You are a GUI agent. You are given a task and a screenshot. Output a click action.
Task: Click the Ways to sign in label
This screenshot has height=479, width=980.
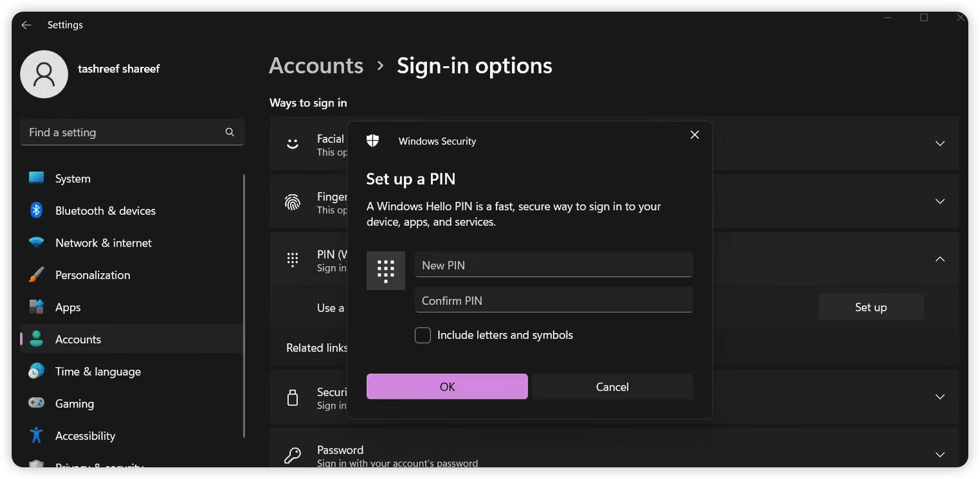[308, 103]
